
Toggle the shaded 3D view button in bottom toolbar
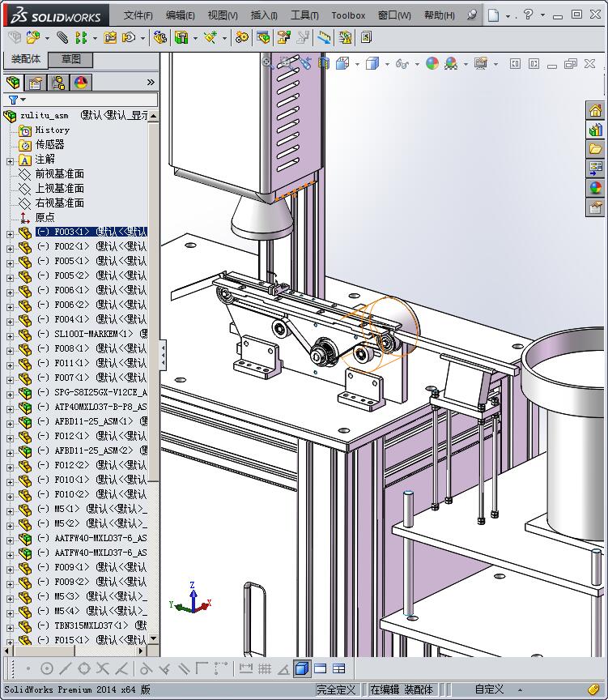tap(302, 668)
